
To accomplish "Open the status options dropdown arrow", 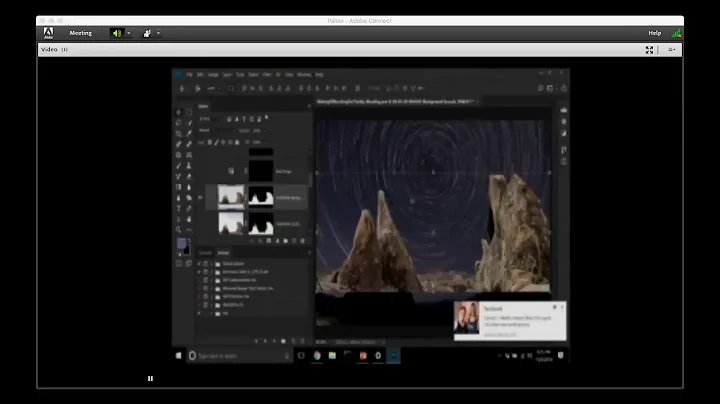I will pyautogui.click(x=158, y=33).
